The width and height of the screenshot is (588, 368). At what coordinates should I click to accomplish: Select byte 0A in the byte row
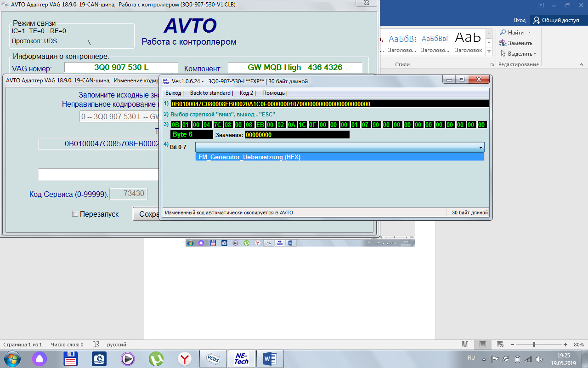[x=292, y=125]
